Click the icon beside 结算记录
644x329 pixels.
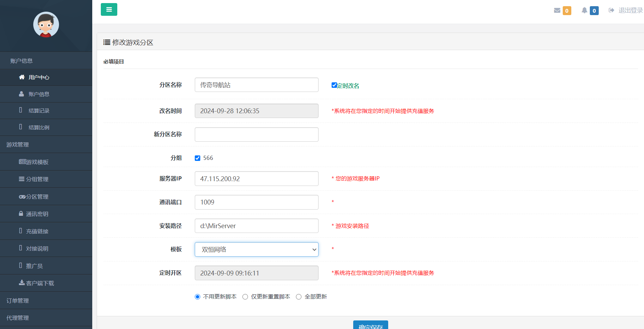[21, 110]
